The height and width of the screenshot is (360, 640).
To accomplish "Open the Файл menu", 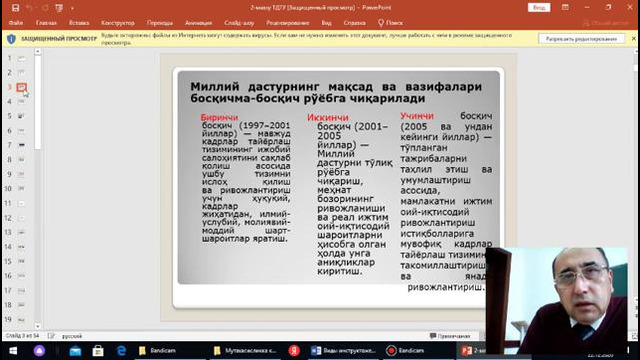I will pyautogui.click(x=16, y=23).
